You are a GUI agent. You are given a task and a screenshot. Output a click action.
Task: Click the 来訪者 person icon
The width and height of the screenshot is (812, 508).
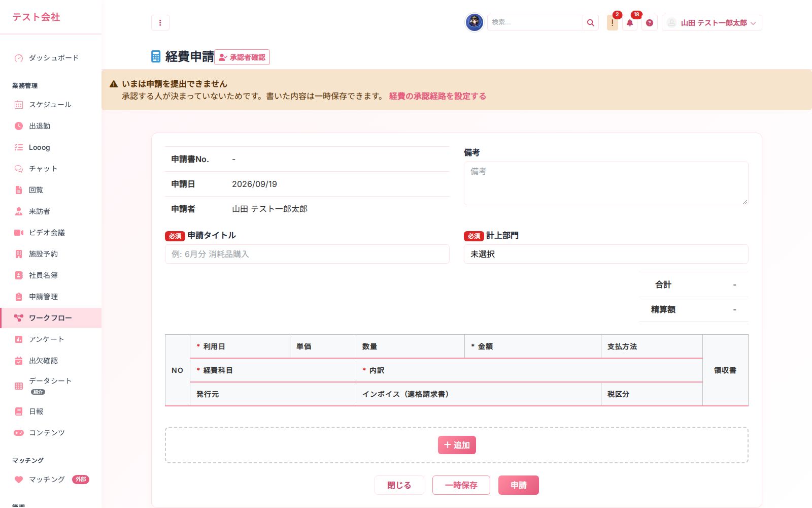tap(19, 211)
